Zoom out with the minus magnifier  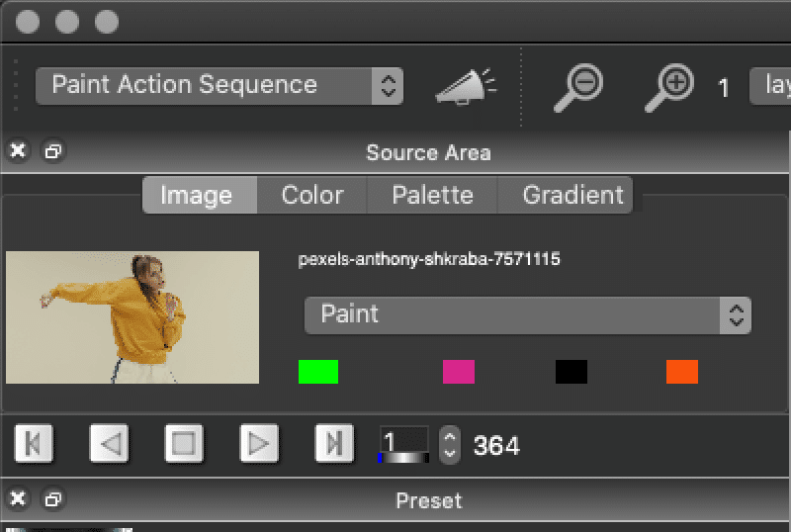pos(578,88)
